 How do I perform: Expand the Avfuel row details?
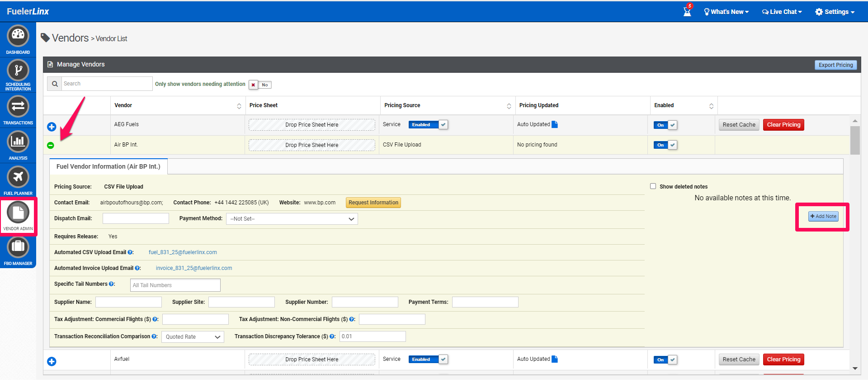(52, 361)
